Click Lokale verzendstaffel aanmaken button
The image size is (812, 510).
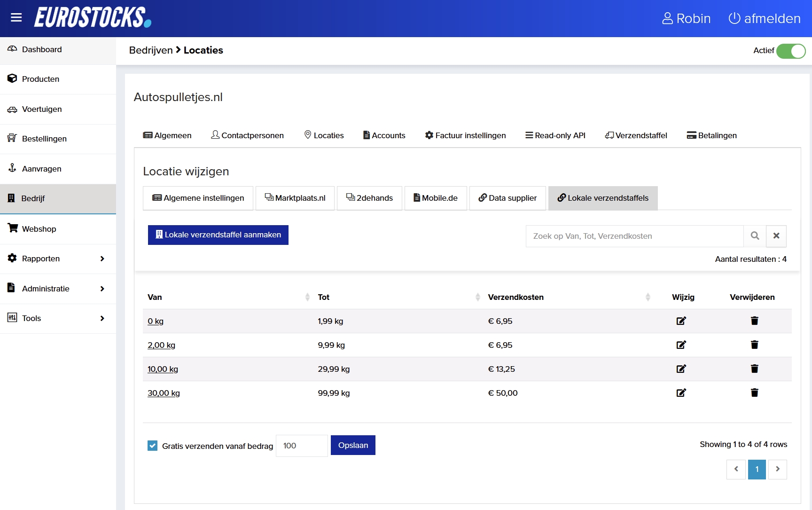218,235
